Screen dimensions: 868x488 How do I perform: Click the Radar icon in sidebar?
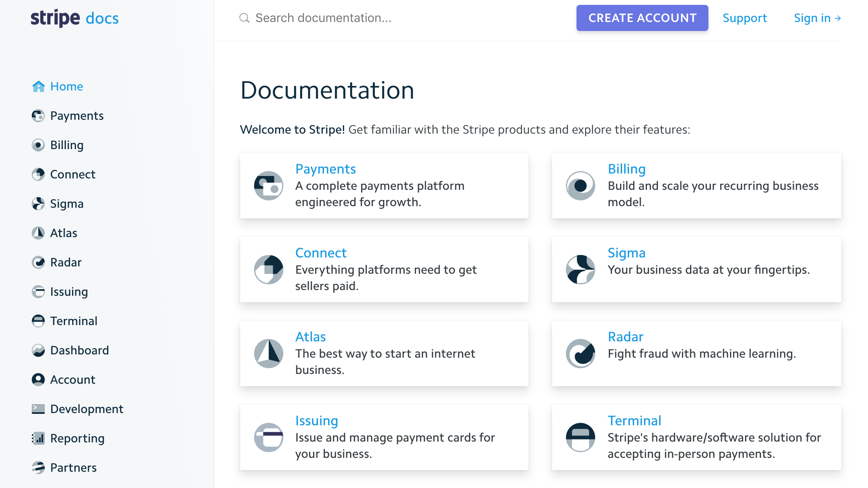(38, 262)
